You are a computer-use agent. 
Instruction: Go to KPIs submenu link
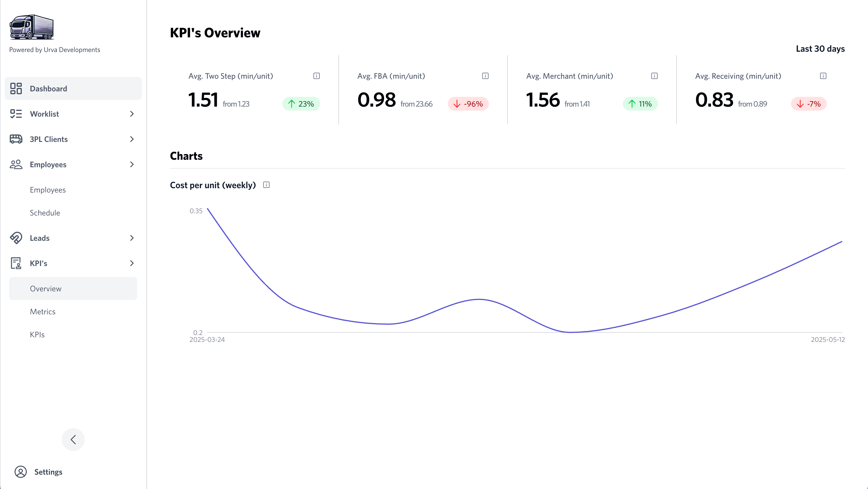[37, 334]
